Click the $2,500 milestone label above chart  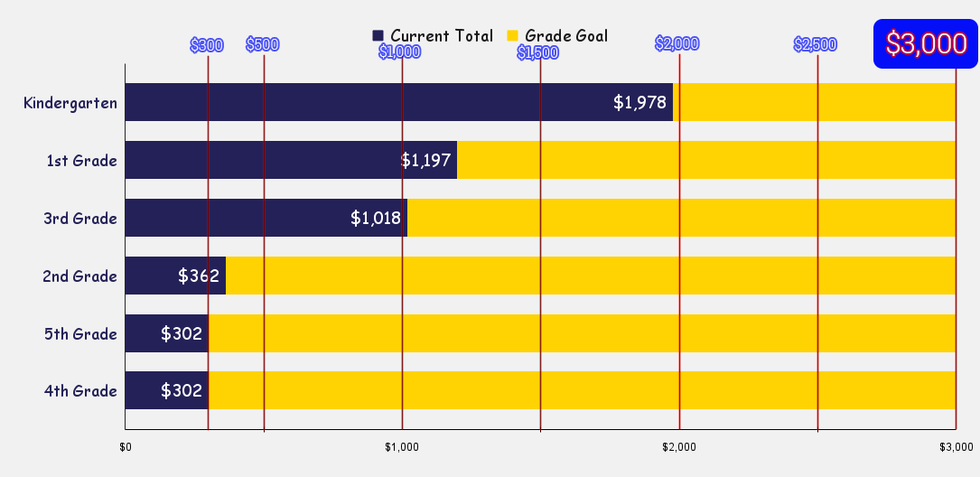click(x=816, y=44)
